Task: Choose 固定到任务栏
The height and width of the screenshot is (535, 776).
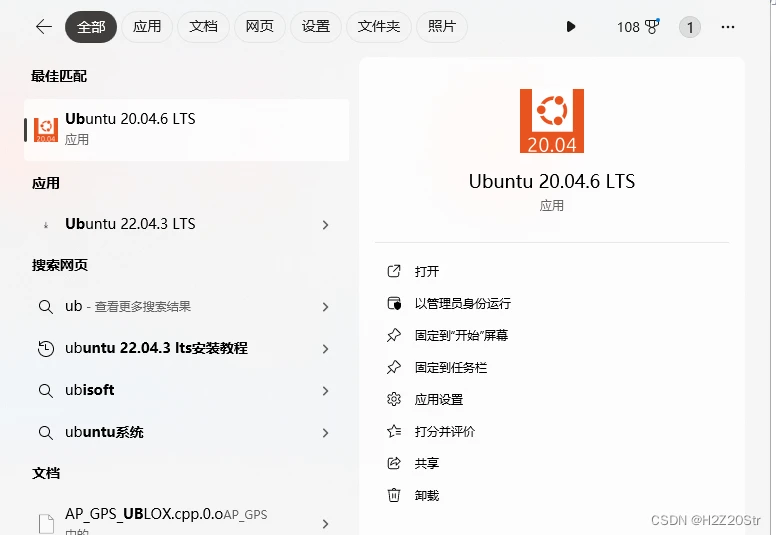Action: point(451,368)
